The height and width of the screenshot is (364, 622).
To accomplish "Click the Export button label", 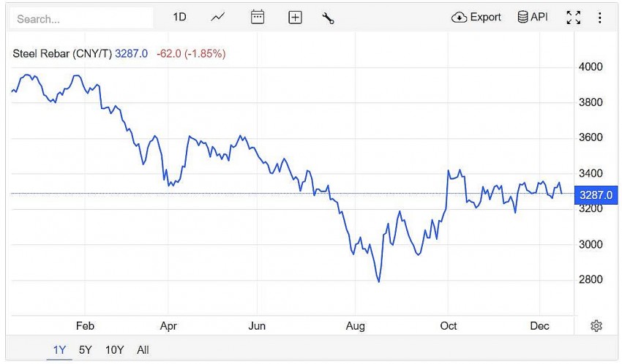I will tap(486, 18).
